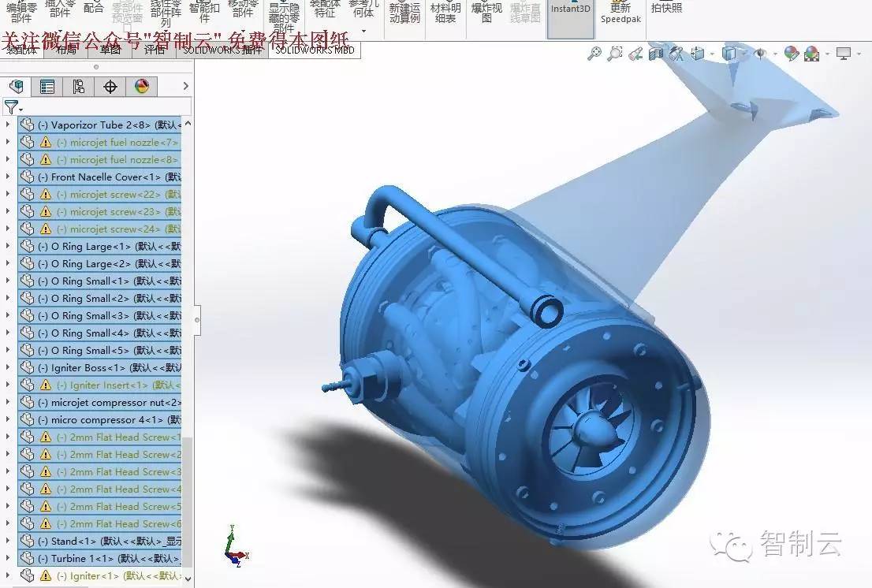Viewport: 872px width, 588px height.
Task: Click the panel collapse handle
Action: click(197, 320)
